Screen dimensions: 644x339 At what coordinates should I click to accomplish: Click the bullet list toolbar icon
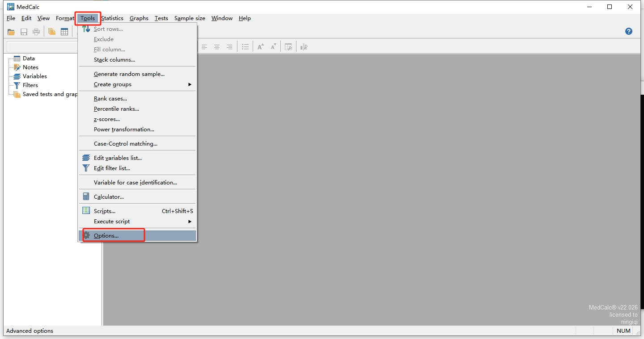coord(245,47)
